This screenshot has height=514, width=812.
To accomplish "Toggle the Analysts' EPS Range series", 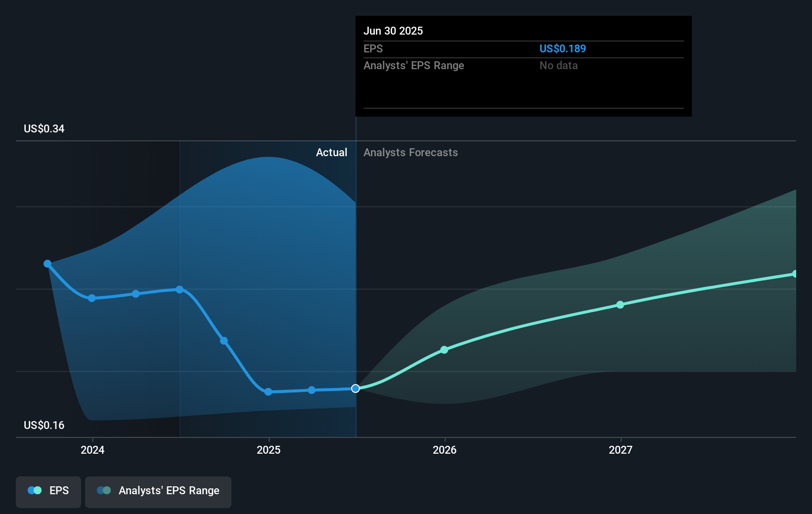I will (x=158, y=492).
